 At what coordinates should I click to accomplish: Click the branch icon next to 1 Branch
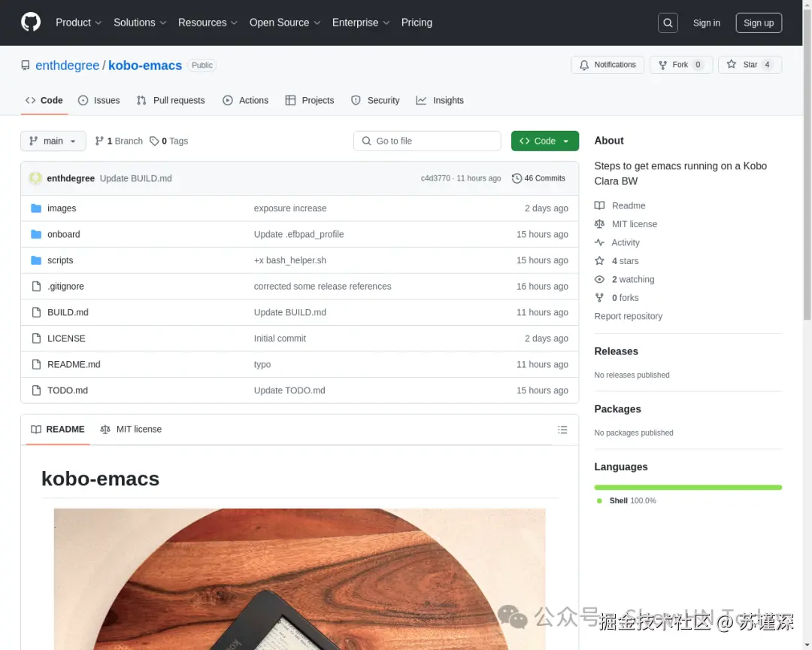99,141
